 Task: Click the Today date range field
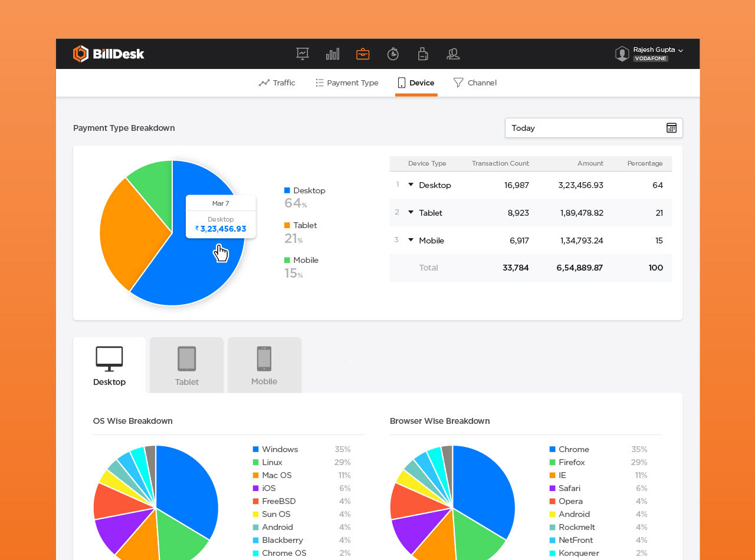[584, 128]
